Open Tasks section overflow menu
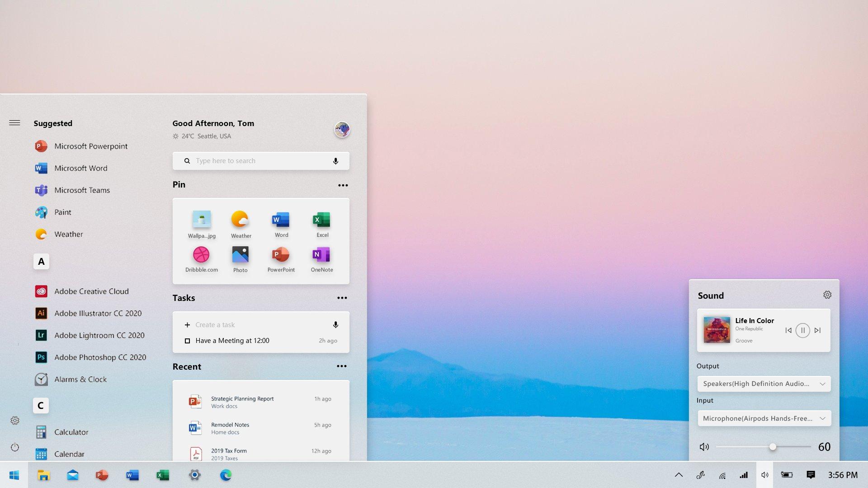This screenshot has width=868, height=488. click(x=342, y=298)
